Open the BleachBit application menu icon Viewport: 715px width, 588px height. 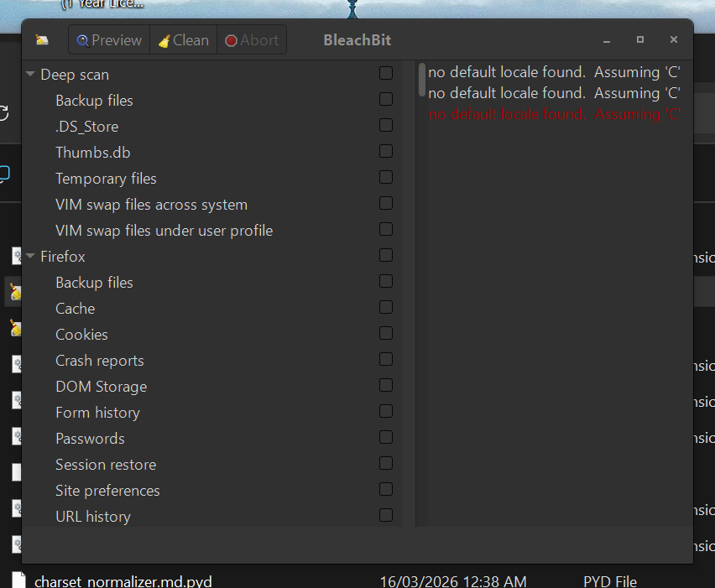click(42, 40)
